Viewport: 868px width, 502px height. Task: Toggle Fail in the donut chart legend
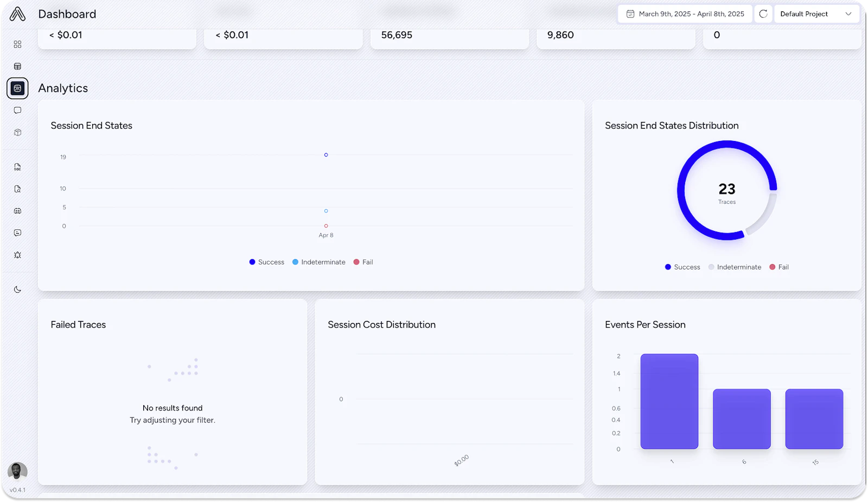779,267
